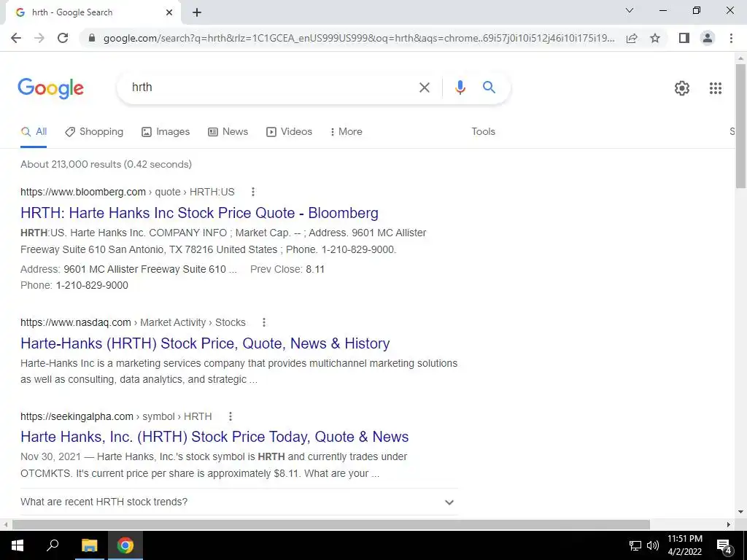This screenshot has height=560, width=747.
Task: Expand "What are recent HRTH stock trends?"
Action: click(239, 502)
